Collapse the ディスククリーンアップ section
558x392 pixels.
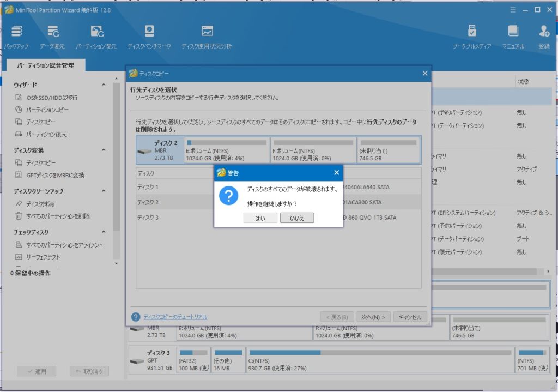tap(104, 191)
